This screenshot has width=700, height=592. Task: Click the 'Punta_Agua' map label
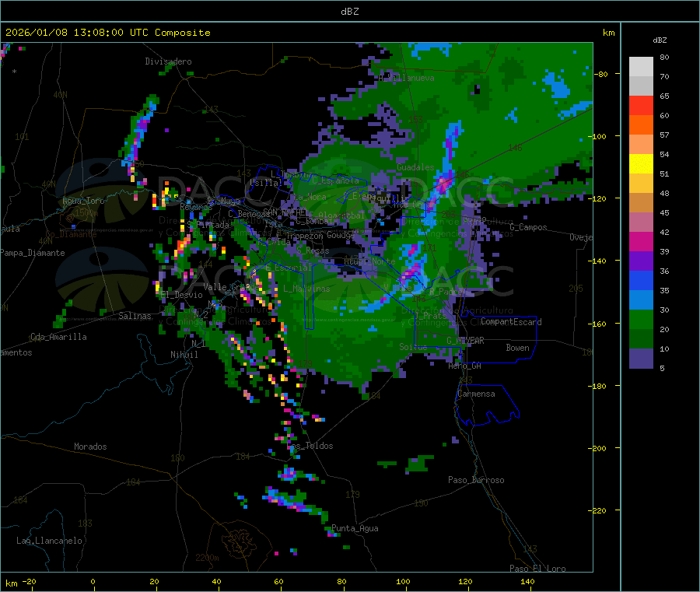(x=355, y=529)
